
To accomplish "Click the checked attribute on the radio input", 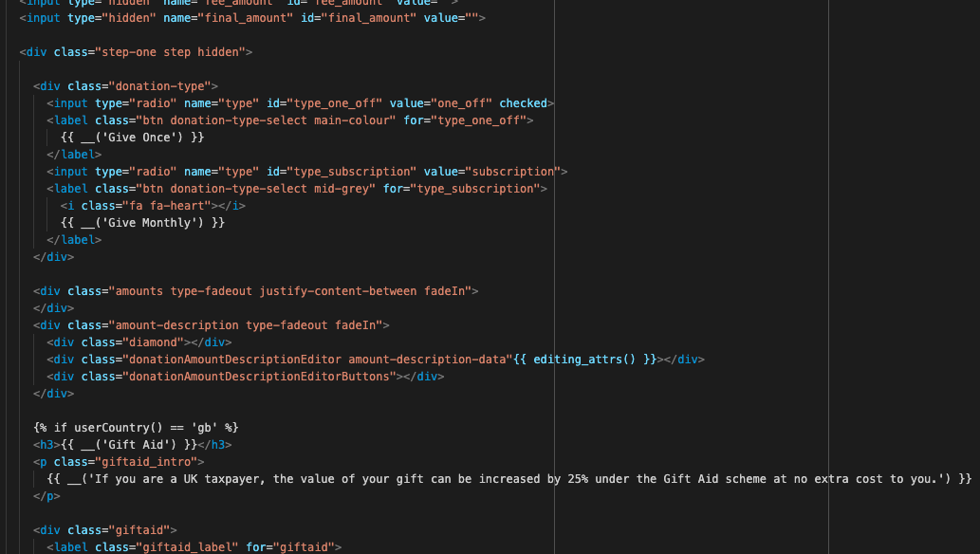I will (x=523, y=102).
